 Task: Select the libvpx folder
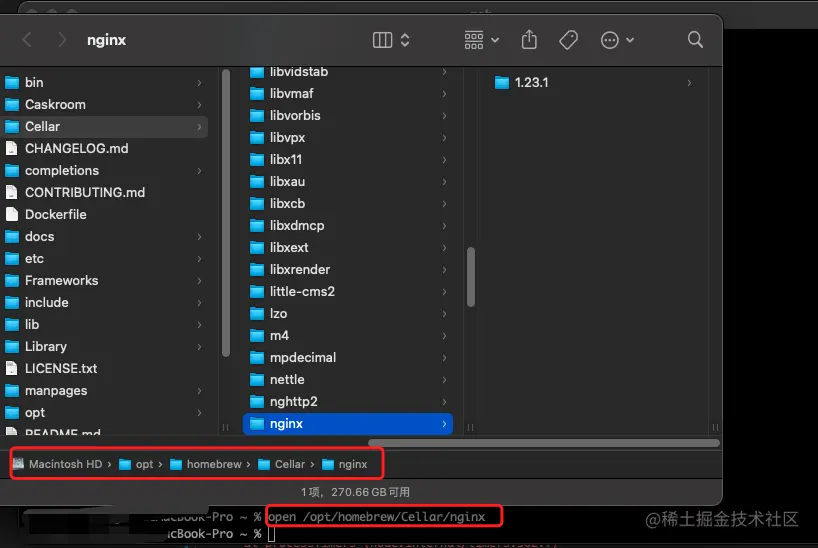pyautogui.click(x=348, y=137)
